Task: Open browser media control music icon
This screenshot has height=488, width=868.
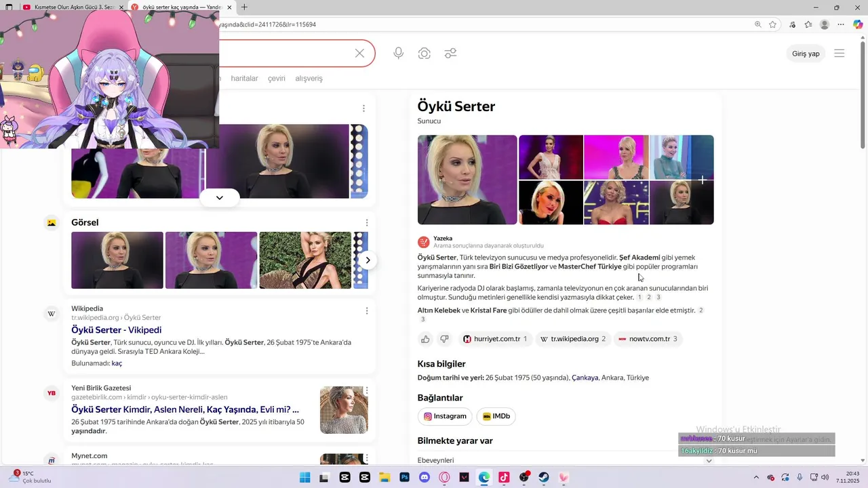Action: [x=792, y=24]
